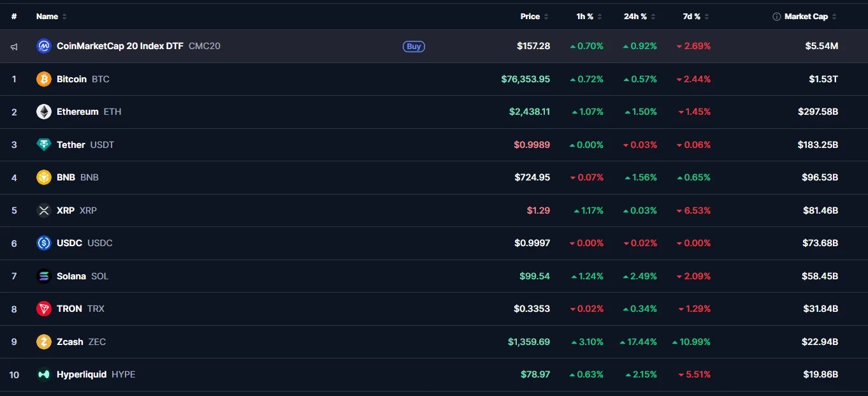Click the Bitcoin price $76,353.95

pyautogui.click(x=526, y=79)
